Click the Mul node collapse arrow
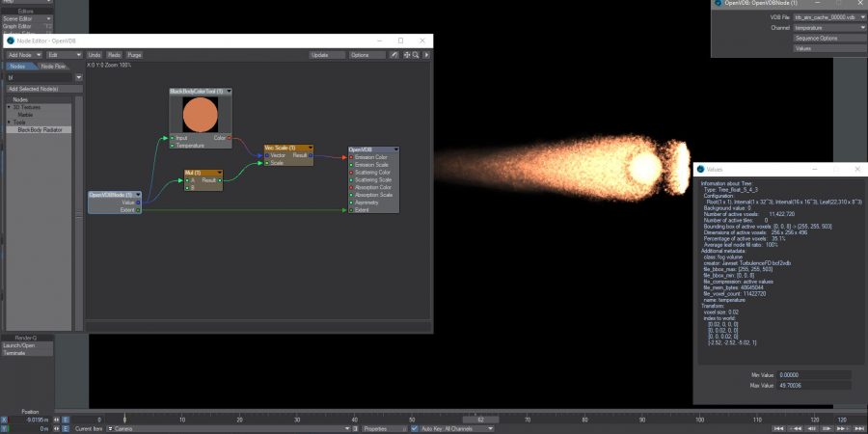Viewport: 868px width, 434px height. pyautogui.click(x=219, y=173)
